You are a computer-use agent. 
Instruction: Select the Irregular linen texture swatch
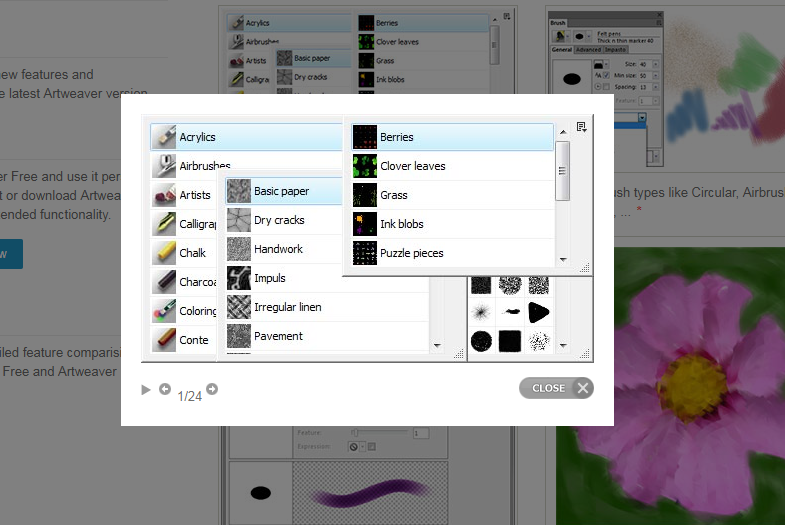click(x=239, y=307)
